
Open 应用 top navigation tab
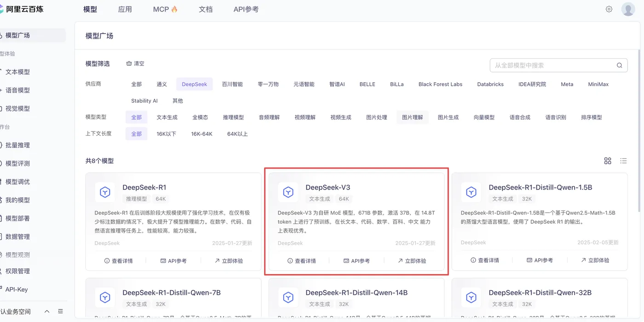click(x=125, y=9)
